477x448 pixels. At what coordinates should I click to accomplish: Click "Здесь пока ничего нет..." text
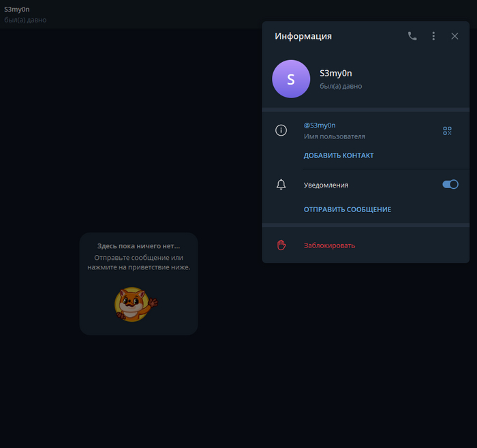point(138,246)
